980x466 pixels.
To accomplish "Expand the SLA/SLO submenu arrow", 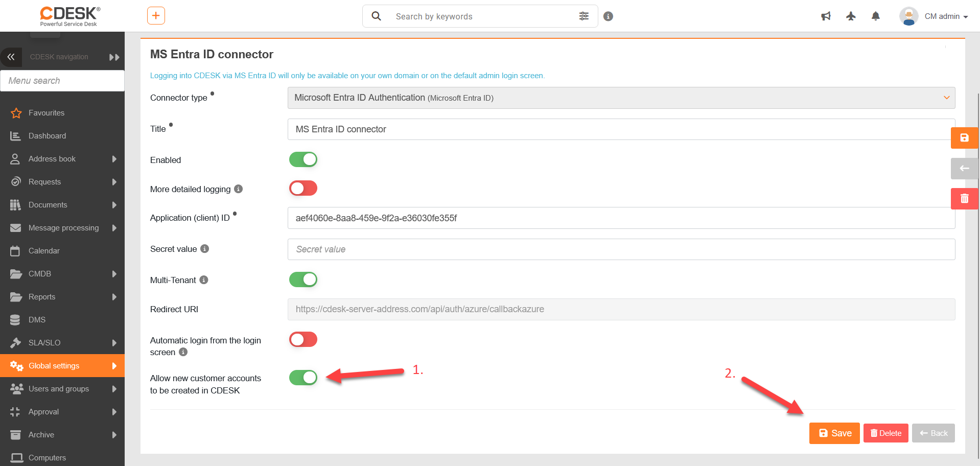I will [114, 343].
